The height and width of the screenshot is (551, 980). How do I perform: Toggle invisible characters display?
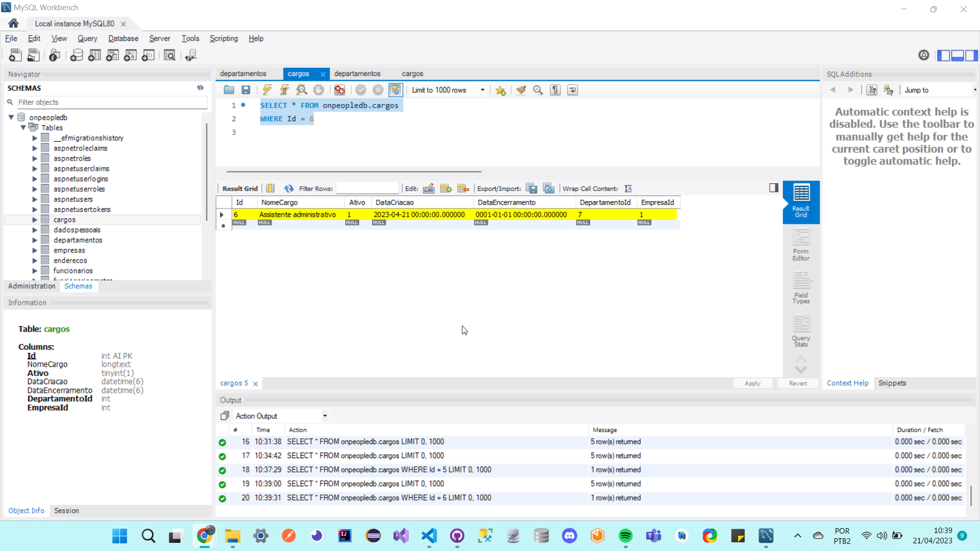click(x=555, y=90)
